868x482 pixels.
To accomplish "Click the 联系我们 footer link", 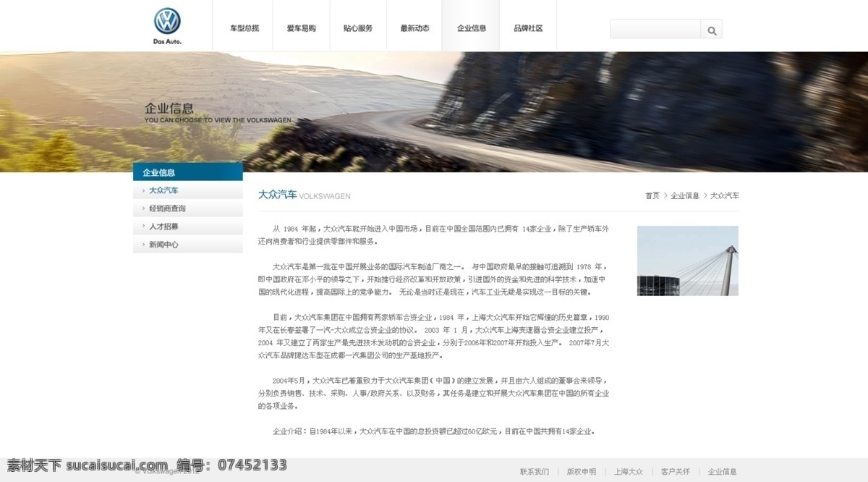I will tap(535, 472).
